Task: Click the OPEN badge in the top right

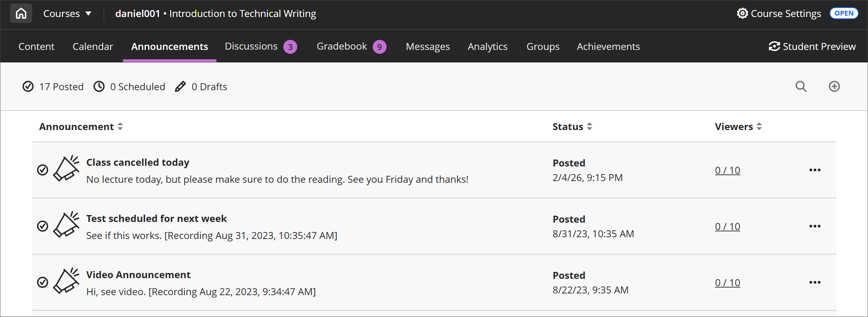Action: pos(844,13)
